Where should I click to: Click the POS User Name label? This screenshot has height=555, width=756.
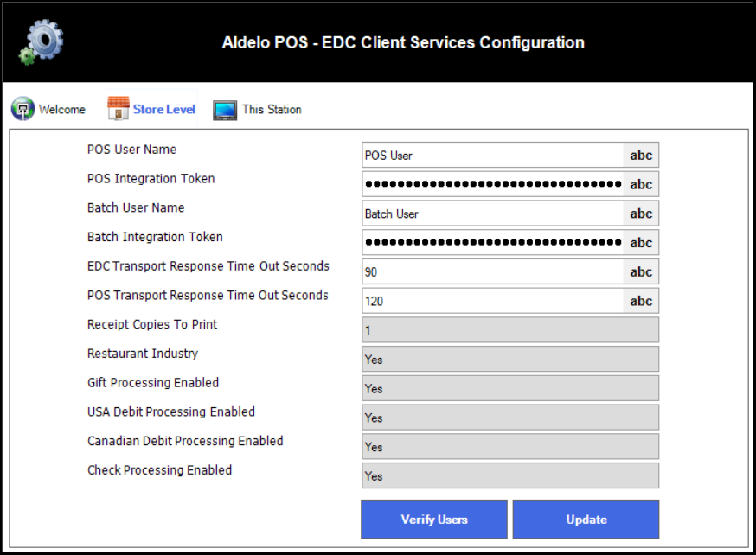131,150
